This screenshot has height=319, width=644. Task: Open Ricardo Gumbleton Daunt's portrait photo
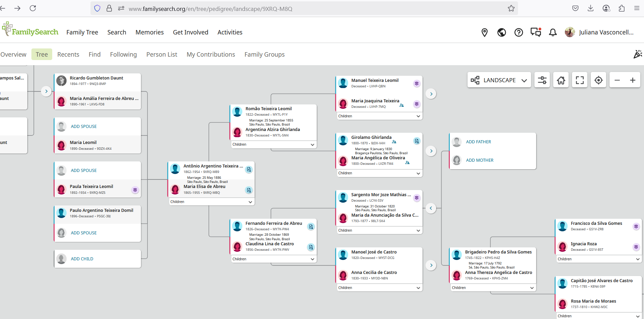pyautogui.click(x=61, y=81)
